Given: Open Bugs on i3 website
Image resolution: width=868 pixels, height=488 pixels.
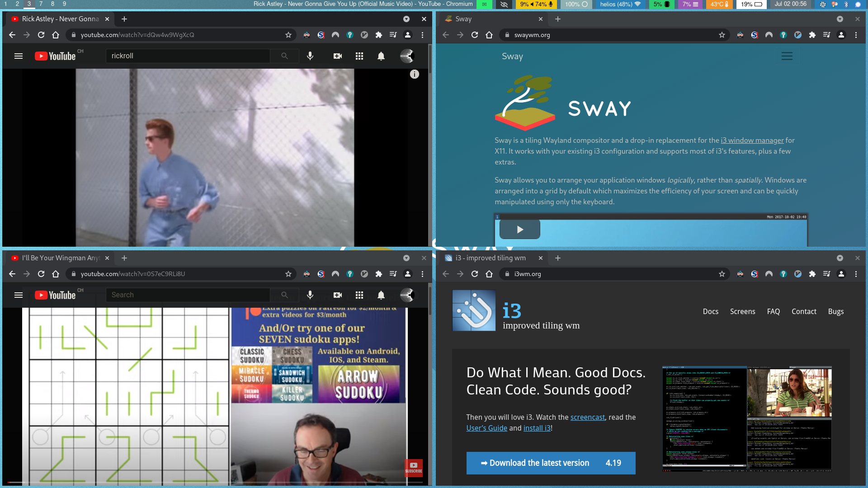Looking at the screenshot, I should click(836, 311).
